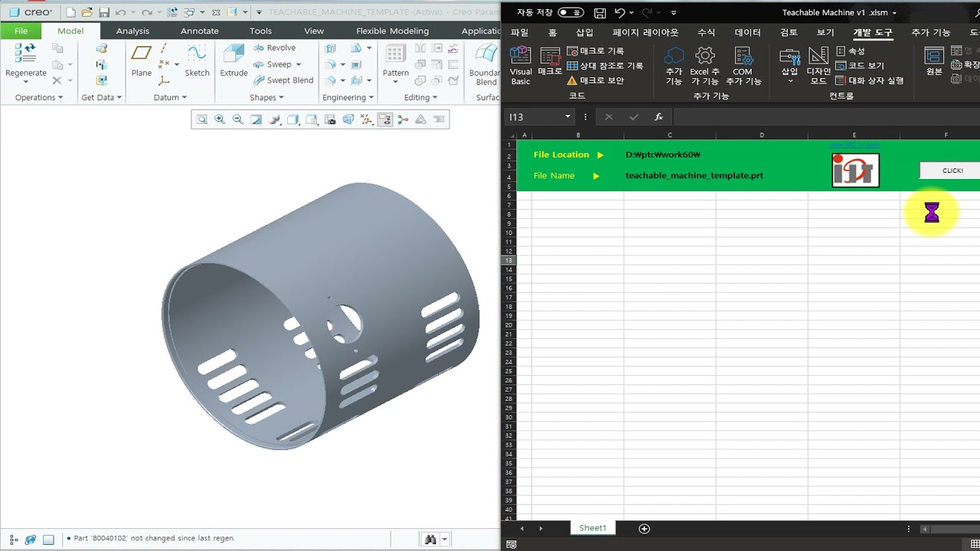Expand the Shapes group menu
This screenshot has width=980, height=551.
coord(266,97)
